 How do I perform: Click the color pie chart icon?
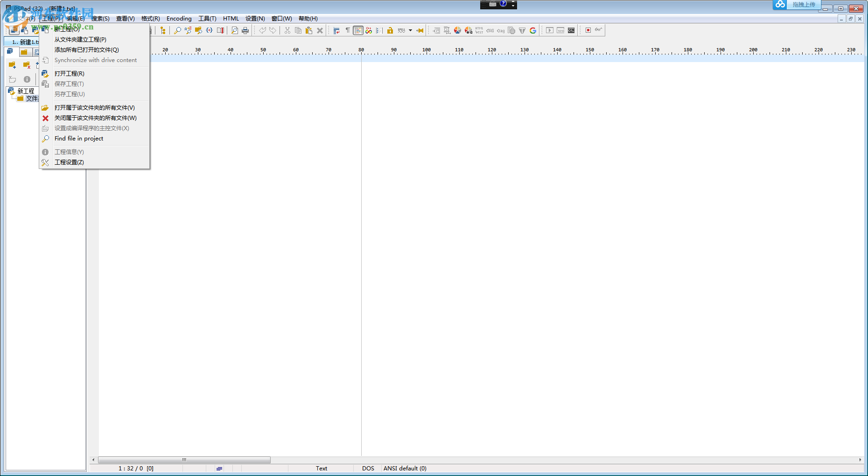[x=457, y=30]
